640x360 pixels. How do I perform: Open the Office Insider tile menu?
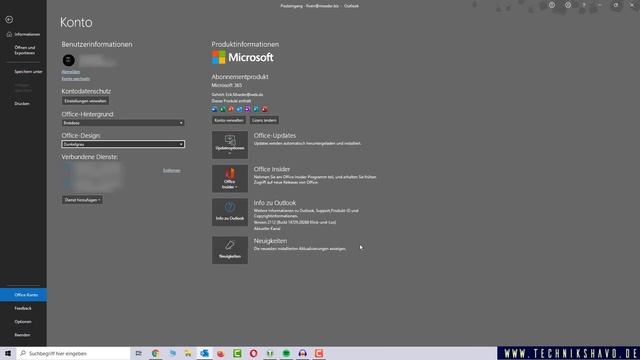tap(230, 178)
